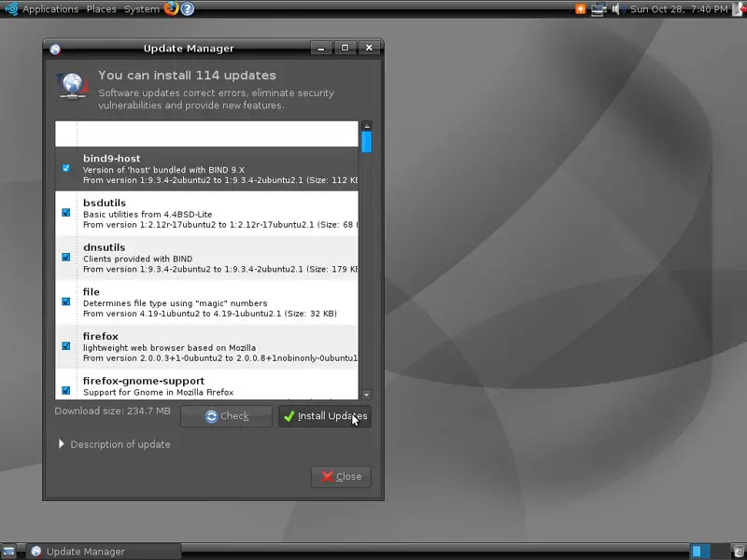Select the Update Manager taskbar entry
Image resolution: width=747 pixels, height=560 pixels.
pos(104,552)
